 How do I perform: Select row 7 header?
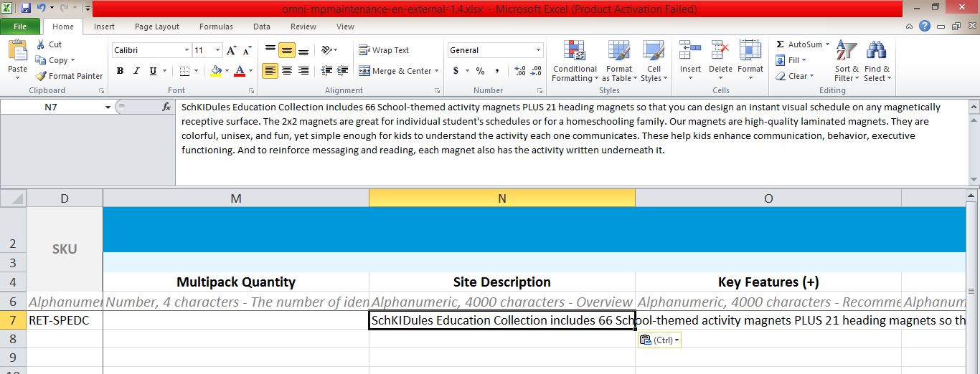point(13,320)
